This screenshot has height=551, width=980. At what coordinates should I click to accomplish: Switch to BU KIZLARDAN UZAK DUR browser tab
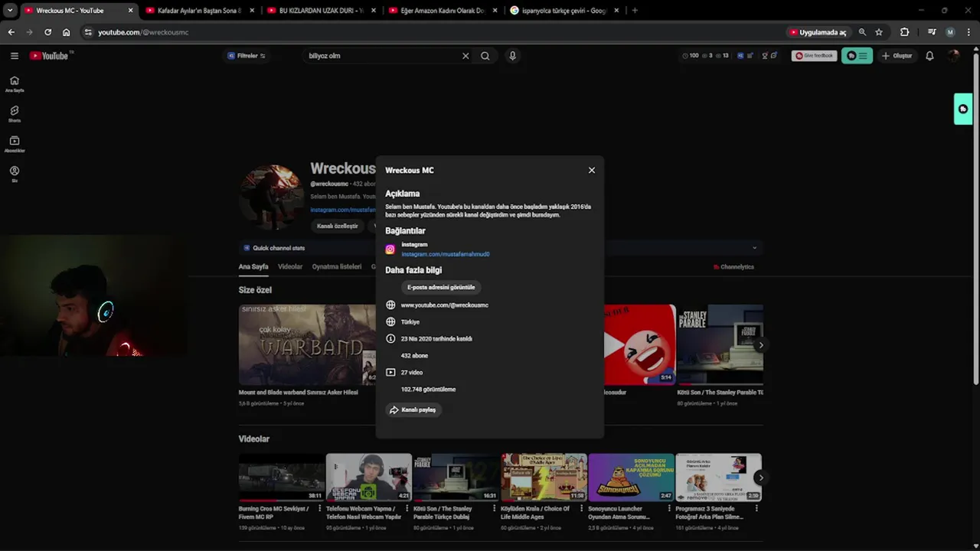(x=321, y=11)
